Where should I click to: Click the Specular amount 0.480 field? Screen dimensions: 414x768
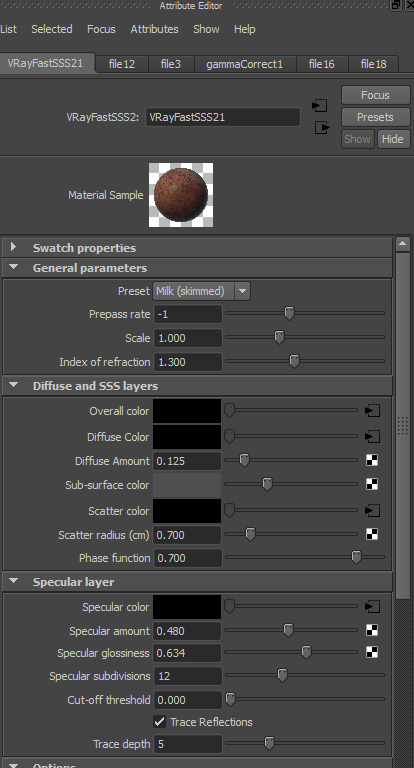coord(188,631)
